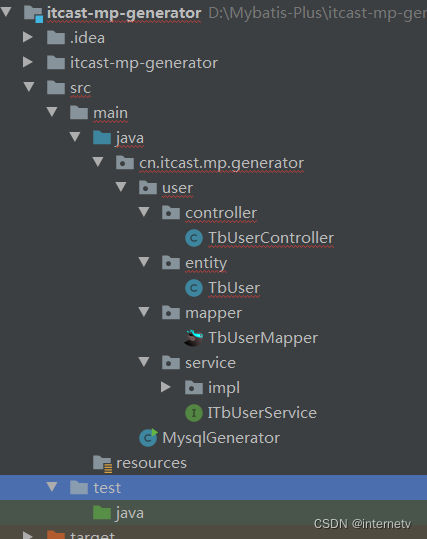Collapse the mapper package arrow
The width and height of the screenshot is (427, 539).
coord(144,312)
